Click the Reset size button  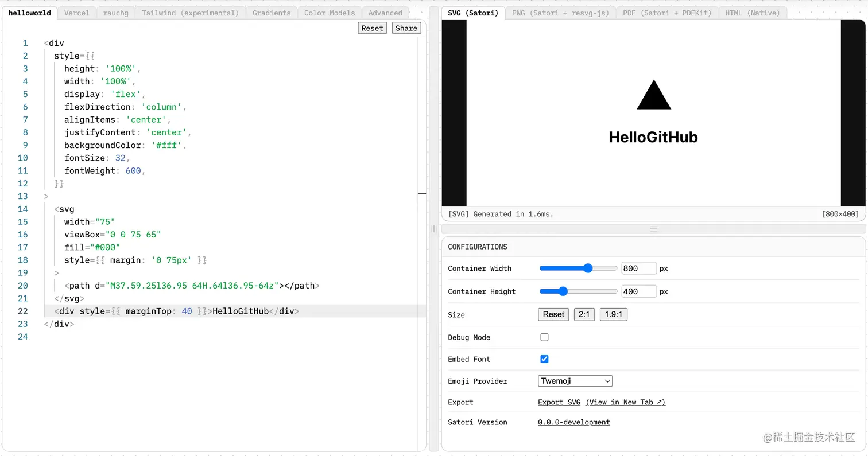click(553, 314)
